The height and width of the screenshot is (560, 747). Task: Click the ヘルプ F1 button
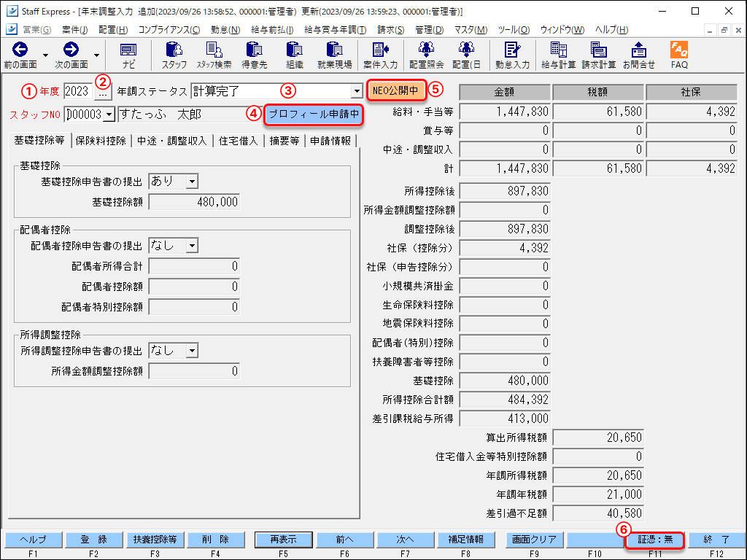click(34, 540)
